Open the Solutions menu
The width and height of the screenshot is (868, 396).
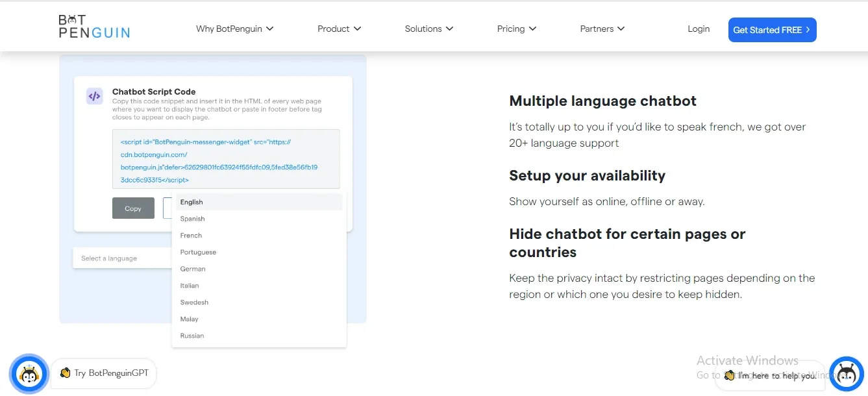pos(429,29)
